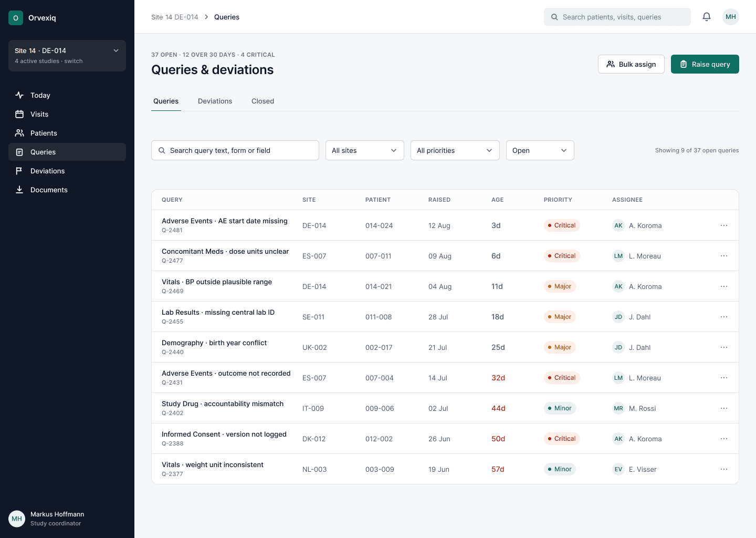Open row actions for Q-2402

(724, 408)
